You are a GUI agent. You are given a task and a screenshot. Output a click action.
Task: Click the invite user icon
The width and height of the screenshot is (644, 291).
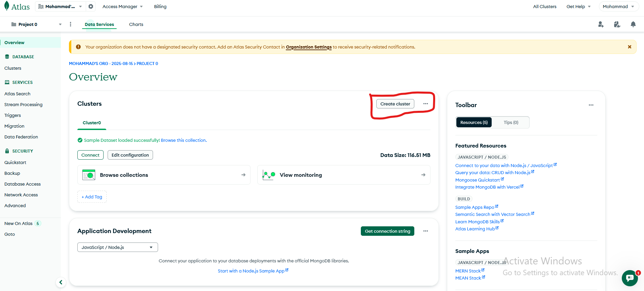pyautogui.click(x=601, y=24)
